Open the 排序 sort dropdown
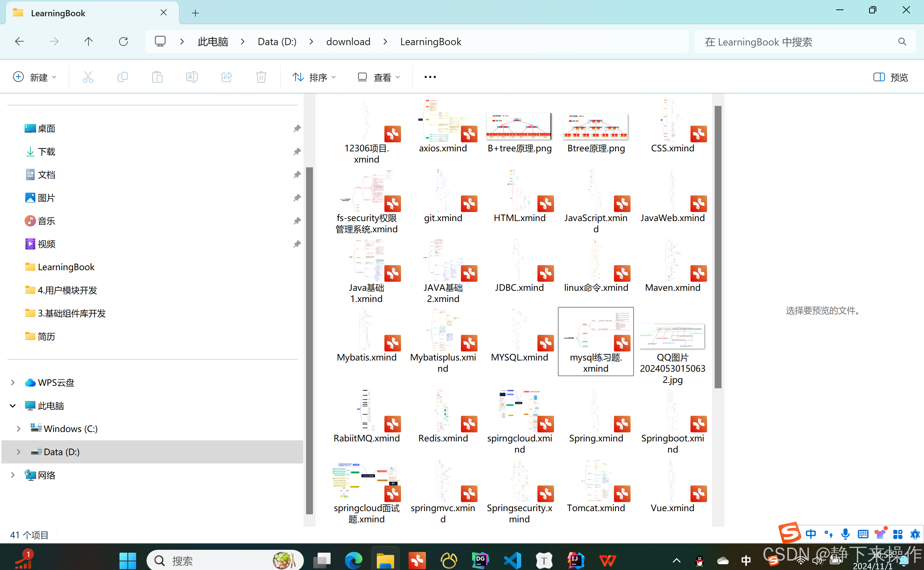 (x=314, y=77)
